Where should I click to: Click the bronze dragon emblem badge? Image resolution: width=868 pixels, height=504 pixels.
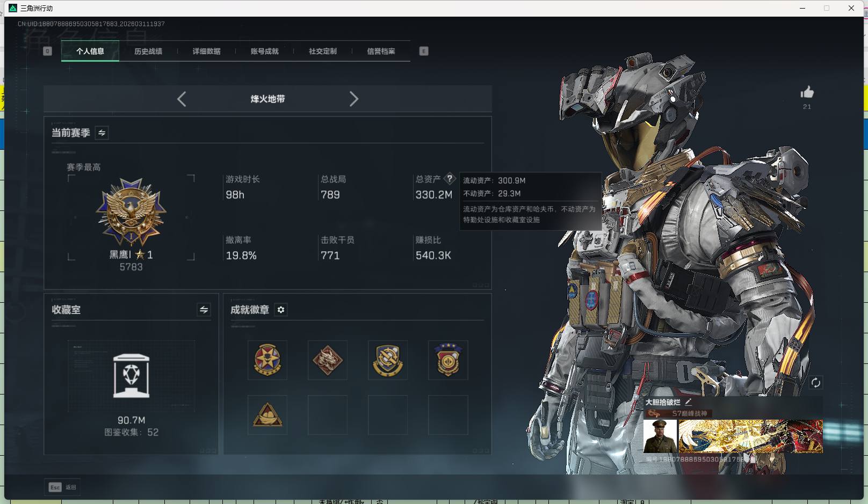327,360
